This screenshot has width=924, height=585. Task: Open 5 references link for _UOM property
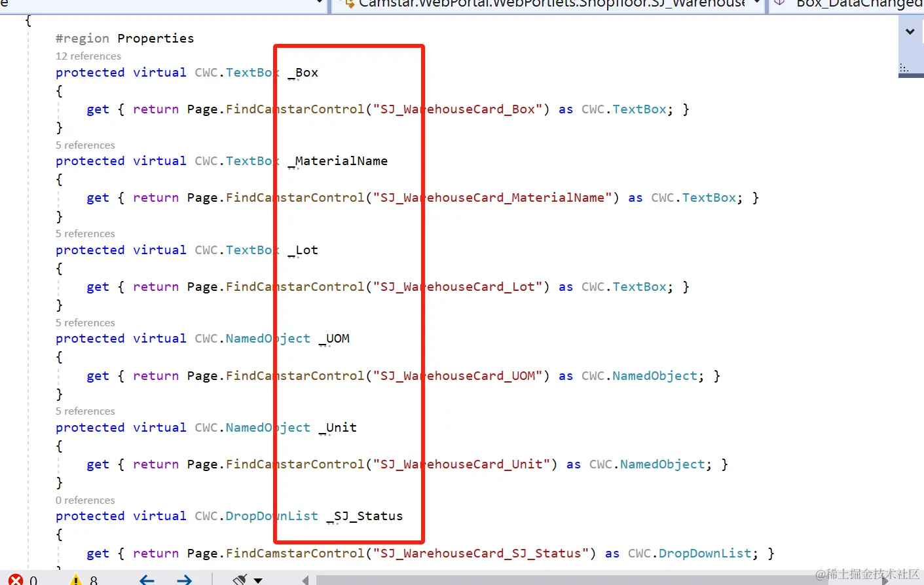85,322
